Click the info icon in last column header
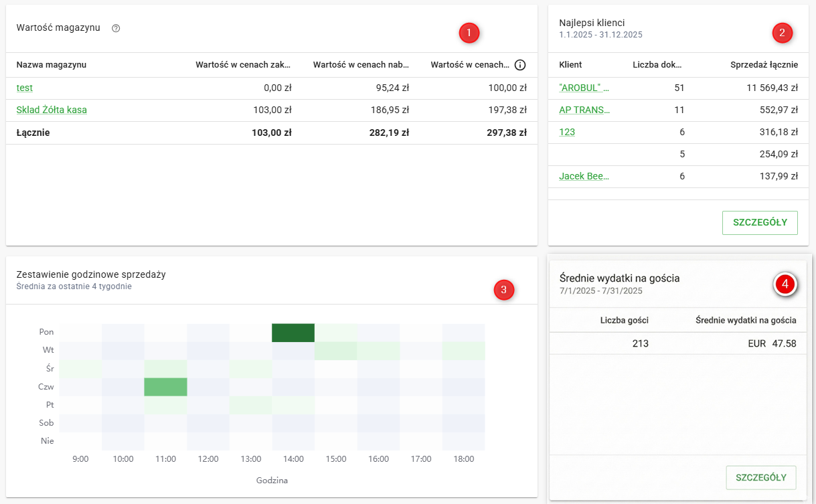 (520, 65)
